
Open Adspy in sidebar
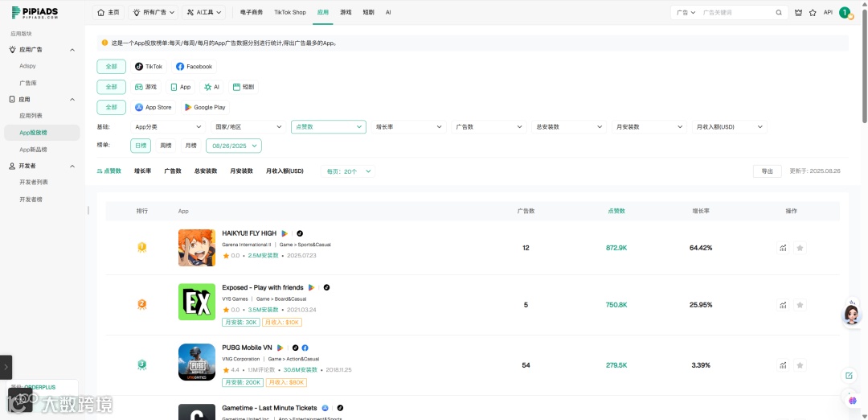[x=27, y=66]
